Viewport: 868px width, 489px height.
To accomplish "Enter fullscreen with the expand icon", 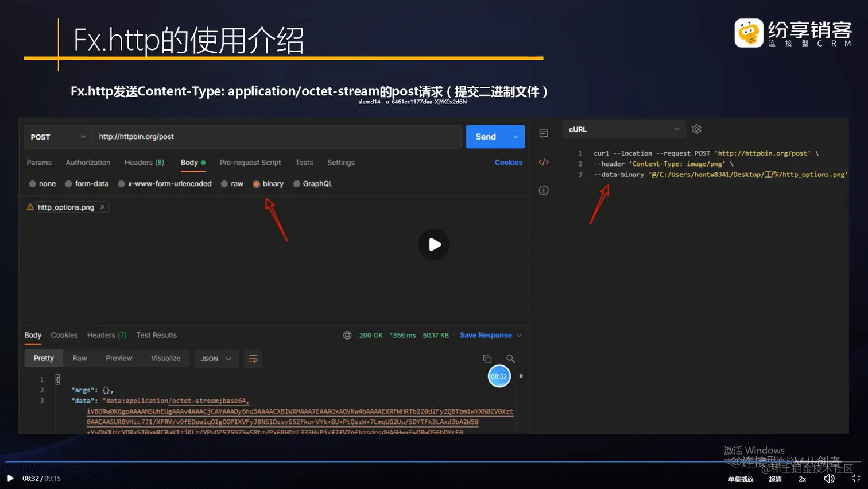I will tap(856, 478).
